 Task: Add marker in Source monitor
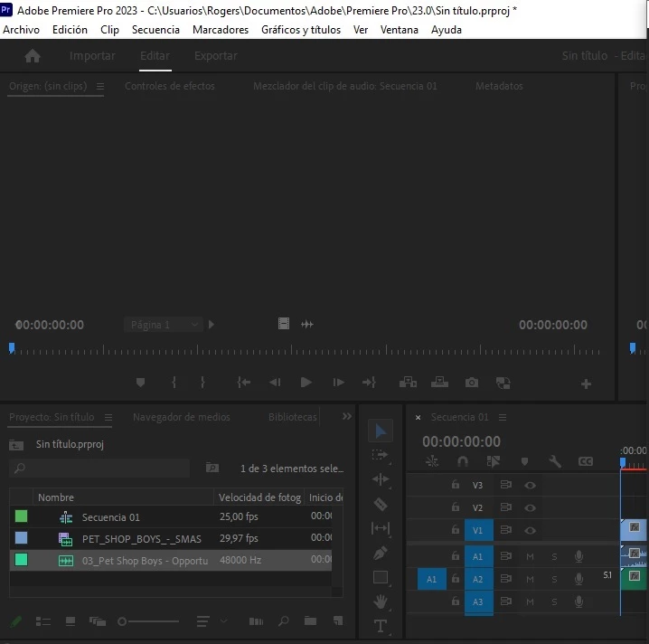coord(140,383)
